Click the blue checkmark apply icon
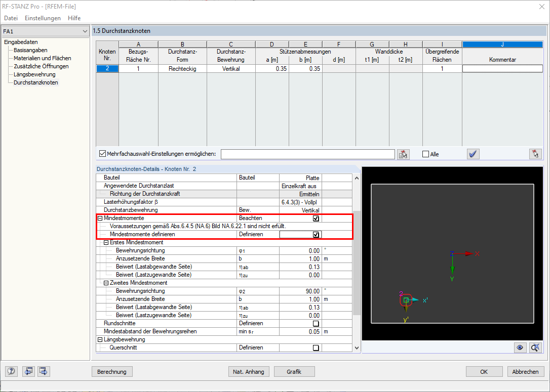 click(x=473, y=154)
